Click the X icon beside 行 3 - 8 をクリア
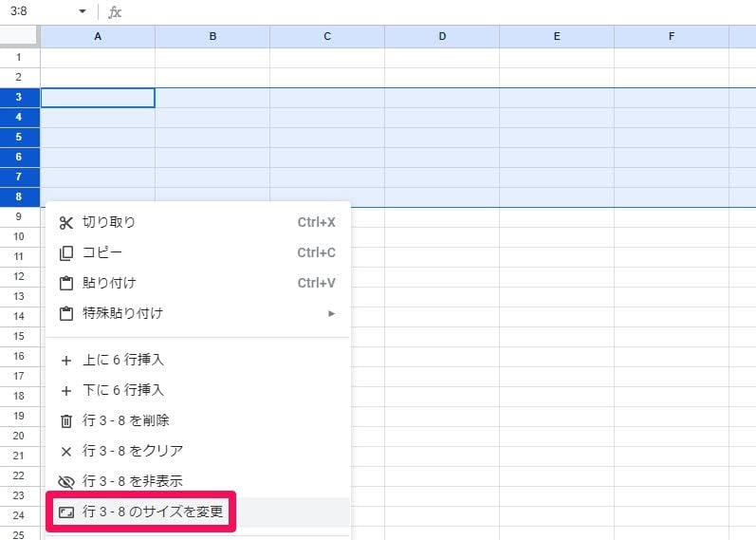 click(x=66, y=451)
